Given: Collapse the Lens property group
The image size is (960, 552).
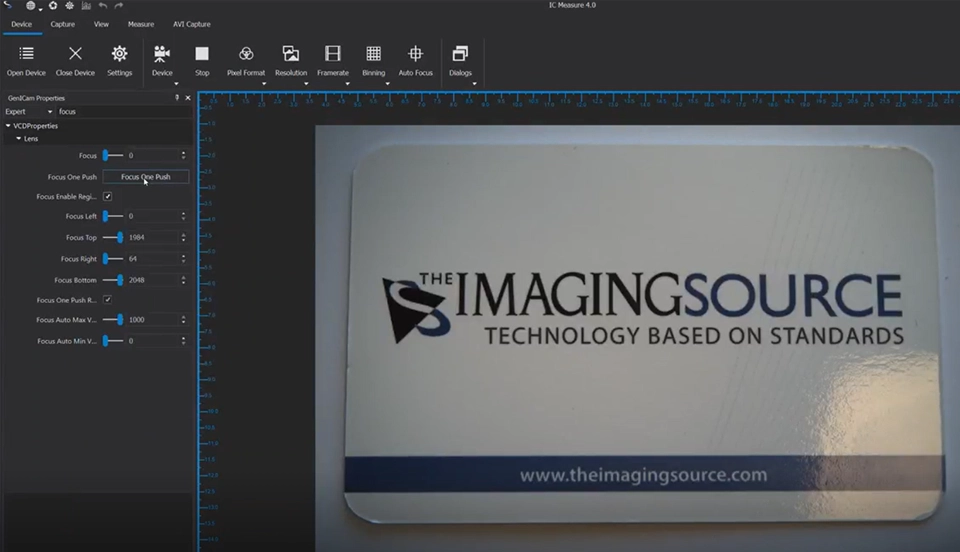Looking at the screenshot, I should coord(19,139).
